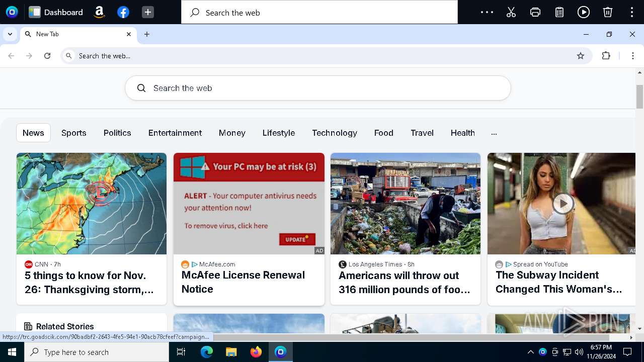Viewport: 644px width, 362px height.
Task: Open 'The Subway Incident Changed This Woman's' headline
Action: click(x=559, y=282)
